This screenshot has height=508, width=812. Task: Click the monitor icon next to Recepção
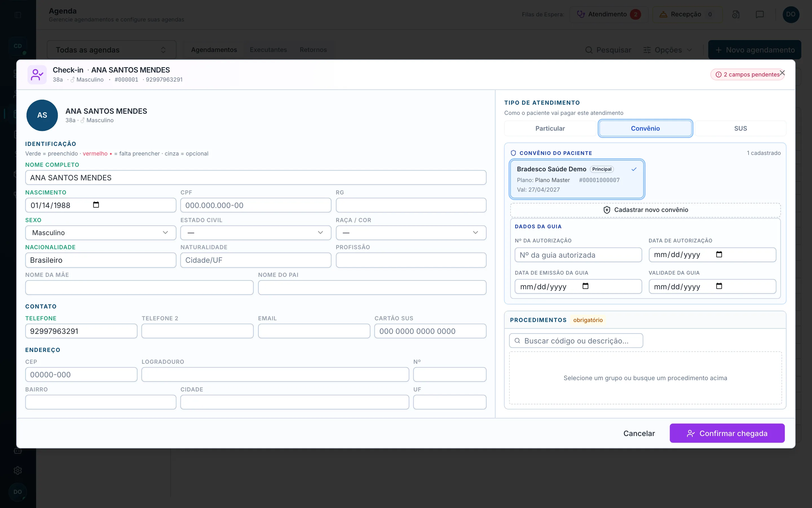(x=736, y=14)
